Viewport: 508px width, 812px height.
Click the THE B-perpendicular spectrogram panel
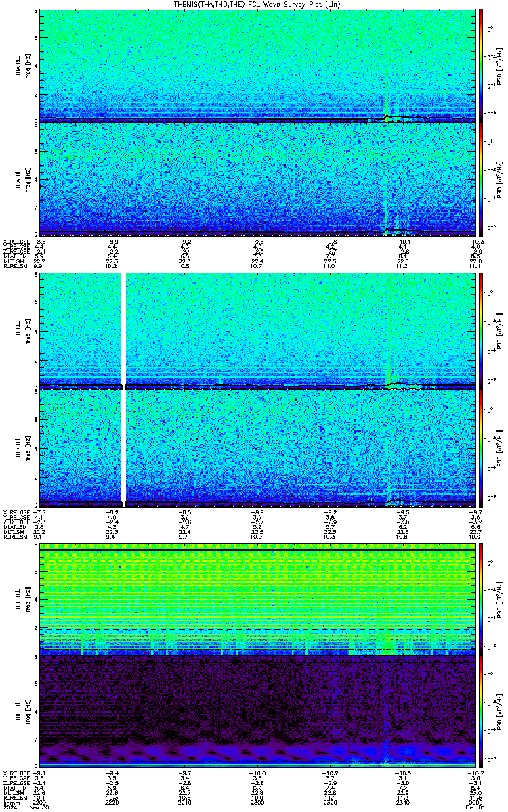pyautogui.click(x=257, y=600)
